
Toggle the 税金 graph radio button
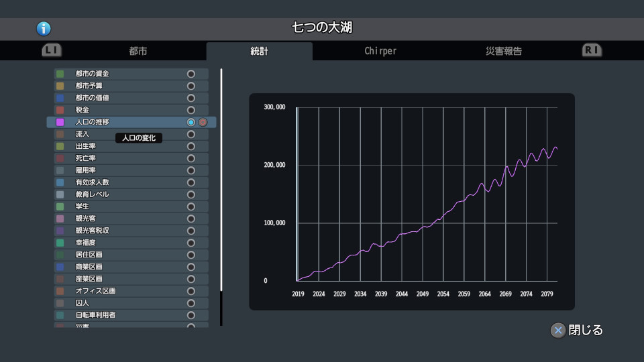pyautogui.click(x=191, y=110)
